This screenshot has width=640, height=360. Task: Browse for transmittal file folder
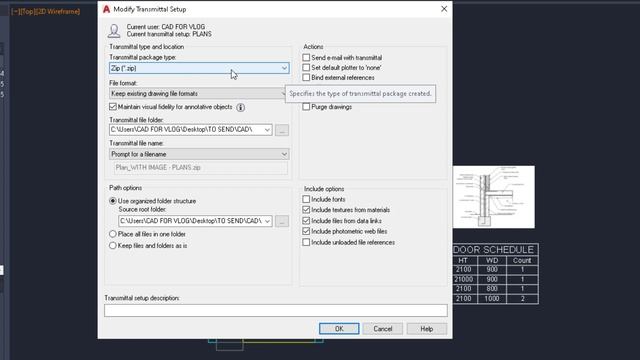(282, 130)
